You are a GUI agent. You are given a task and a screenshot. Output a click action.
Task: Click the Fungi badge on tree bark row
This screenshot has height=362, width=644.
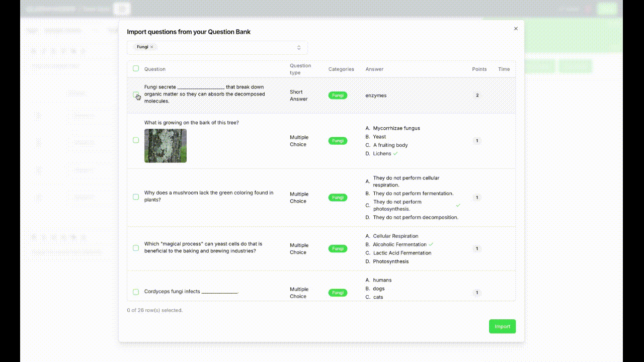[338, 141]
